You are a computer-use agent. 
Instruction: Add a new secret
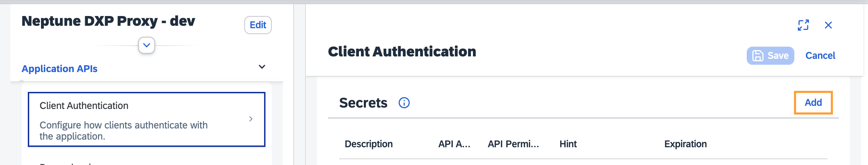[x=813, y=103]
